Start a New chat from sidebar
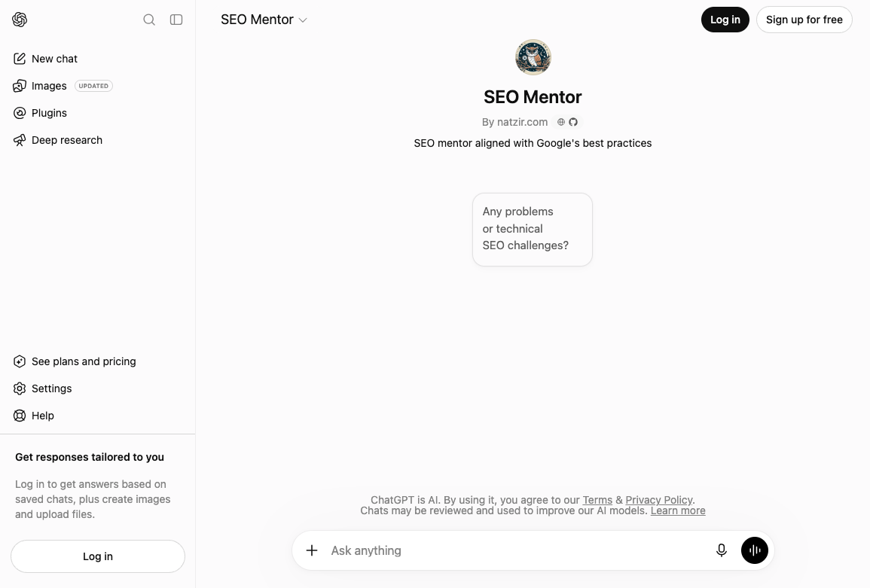Viewport: 870px width, 588px height. [98, 58]
